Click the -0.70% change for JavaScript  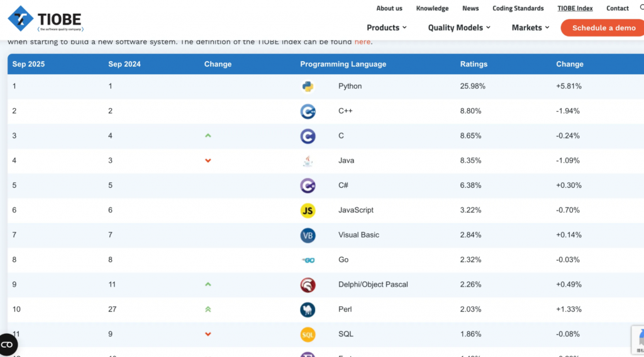[x=568, y=210]
